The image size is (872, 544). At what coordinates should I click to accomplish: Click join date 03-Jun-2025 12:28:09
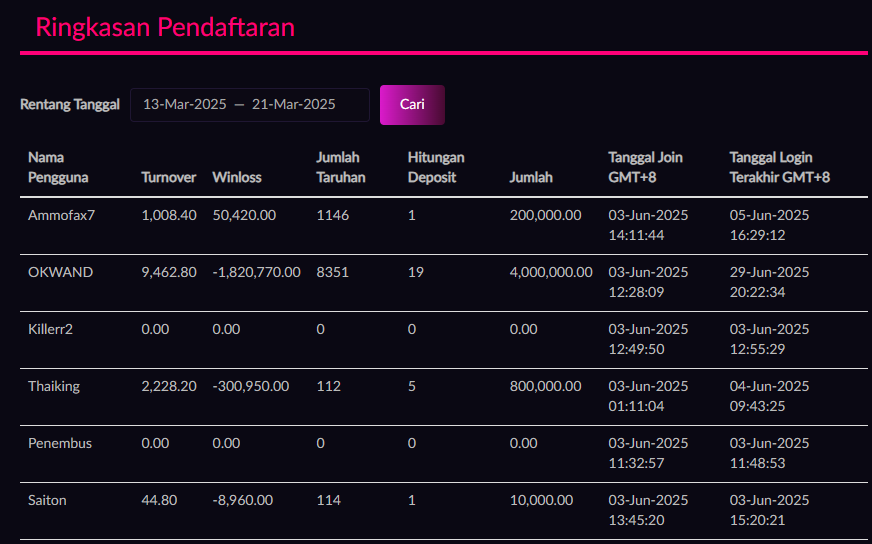coord(648,282)
